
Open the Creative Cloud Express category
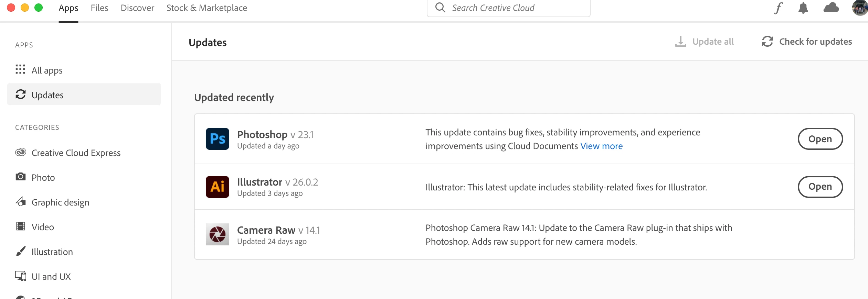76,153
